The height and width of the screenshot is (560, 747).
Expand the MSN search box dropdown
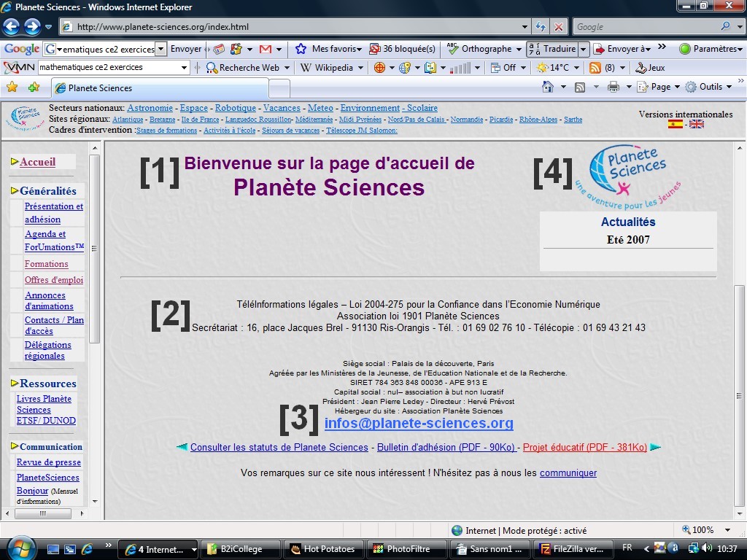[x=185, y=68]
